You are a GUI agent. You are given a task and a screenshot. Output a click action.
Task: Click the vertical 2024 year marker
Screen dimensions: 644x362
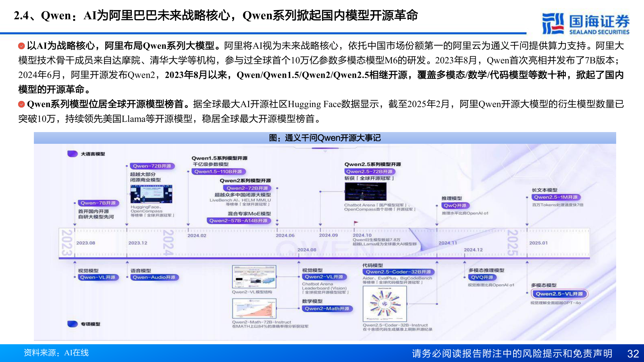tap(168, 243)
